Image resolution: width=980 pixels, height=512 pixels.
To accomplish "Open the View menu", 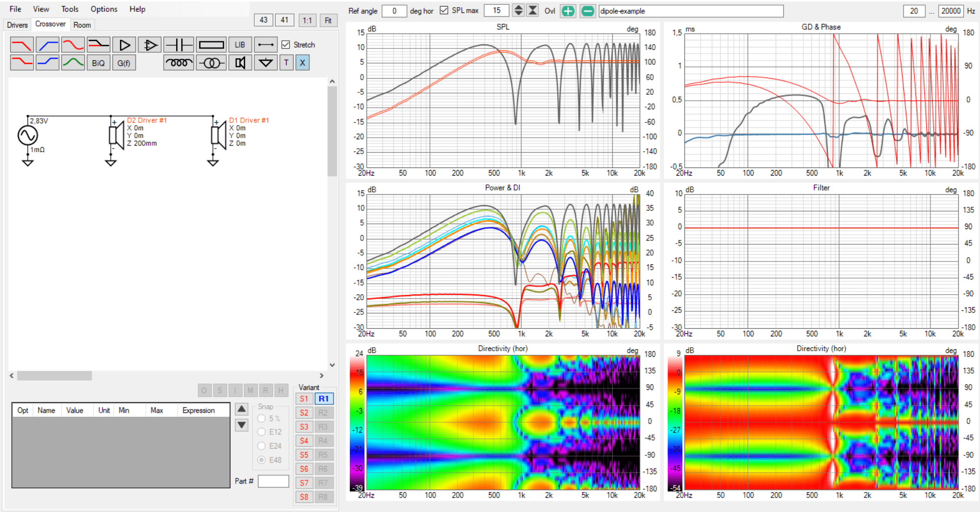I will coord(41,9).
